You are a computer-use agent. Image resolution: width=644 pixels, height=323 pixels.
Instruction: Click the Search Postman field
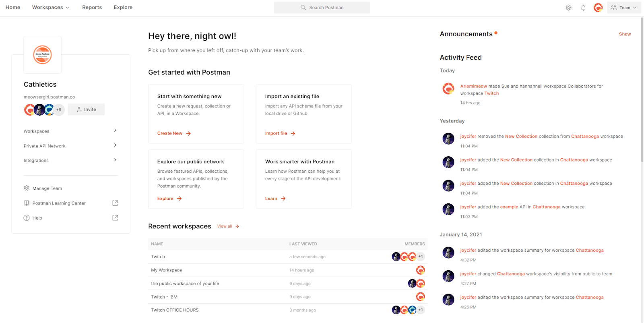322,7
